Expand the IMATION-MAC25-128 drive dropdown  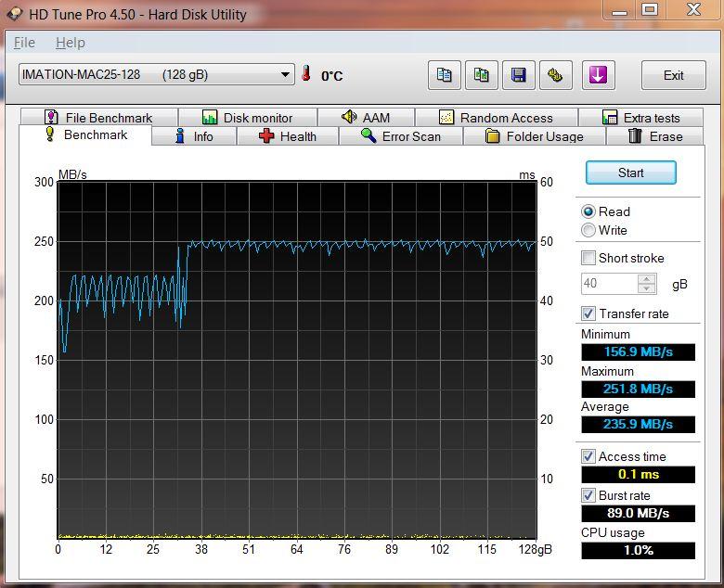click(286, 75)
